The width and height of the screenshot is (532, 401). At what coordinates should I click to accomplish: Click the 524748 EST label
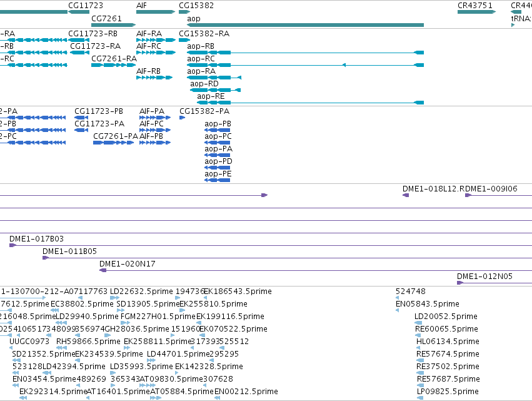coord(411,292)
